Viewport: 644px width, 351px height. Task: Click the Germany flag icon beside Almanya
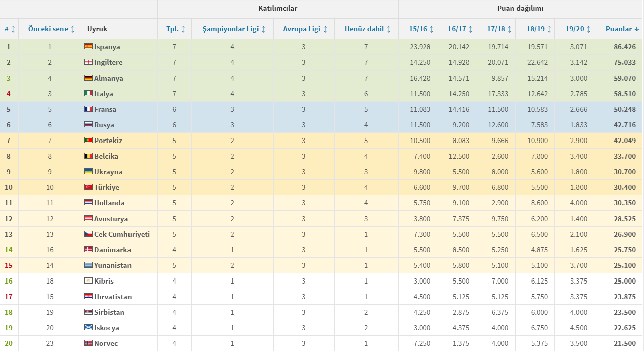(x=88, y=78)
